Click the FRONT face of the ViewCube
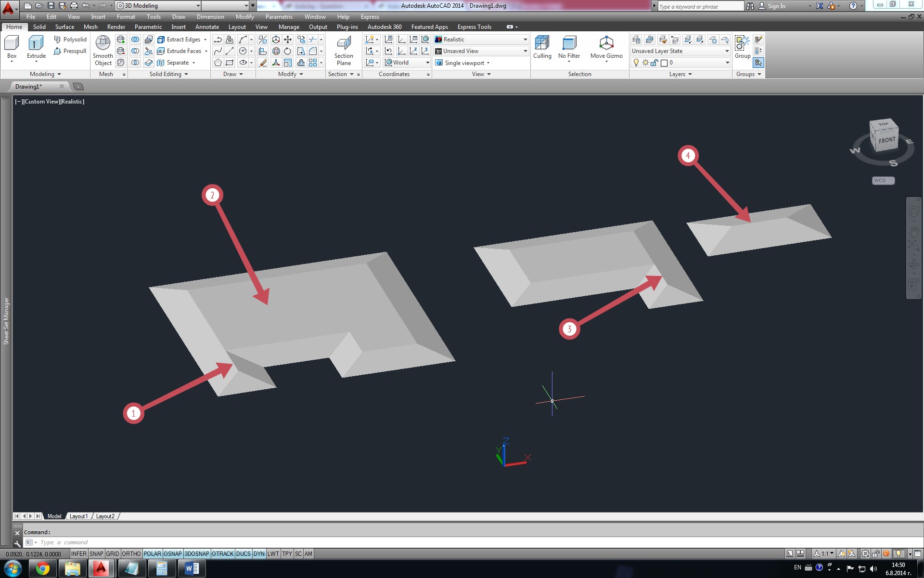924x578 pixels. [886, 140]
